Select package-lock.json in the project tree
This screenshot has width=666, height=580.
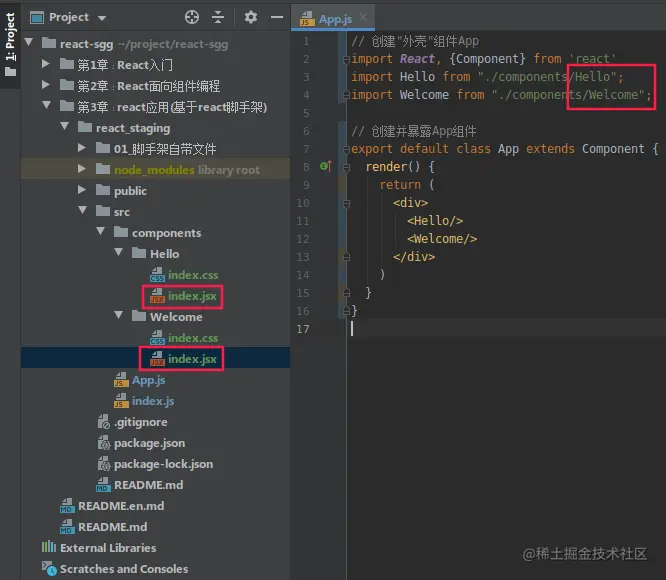[164, 464]
